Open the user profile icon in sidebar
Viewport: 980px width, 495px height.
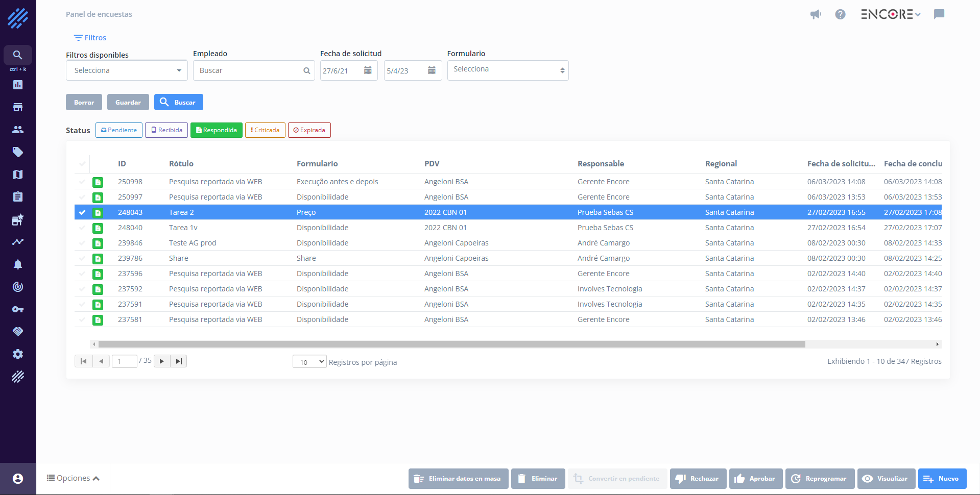[18, 479]
